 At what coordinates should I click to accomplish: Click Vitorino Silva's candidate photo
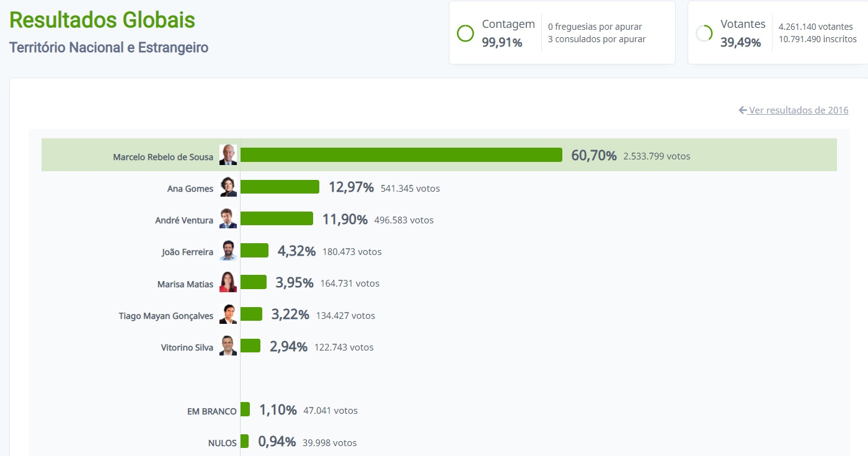point(228,346)
